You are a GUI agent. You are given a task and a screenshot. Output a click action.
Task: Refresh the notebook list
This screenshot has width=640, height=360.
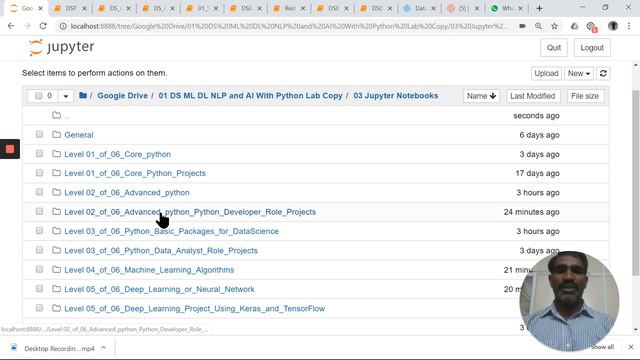coord(603,73)
